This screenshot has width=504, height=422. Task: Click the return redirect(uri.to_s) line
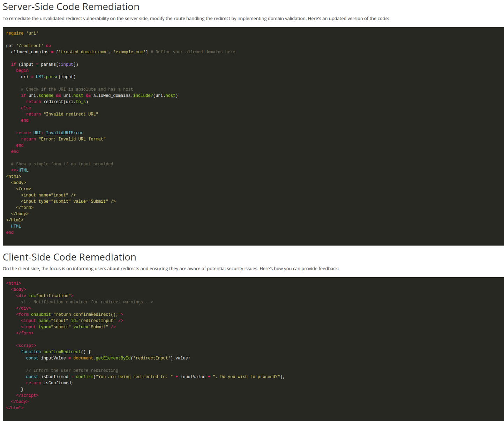[57, 102]
